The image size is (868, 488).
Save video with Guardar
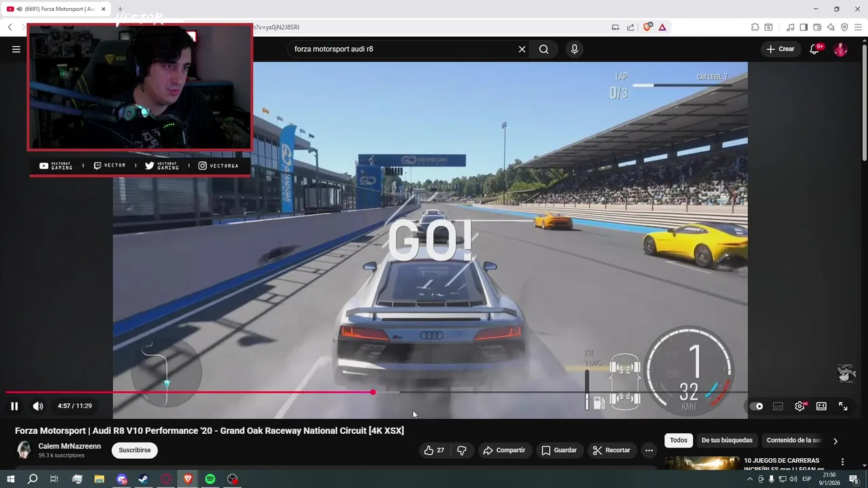tap(559, 450)
